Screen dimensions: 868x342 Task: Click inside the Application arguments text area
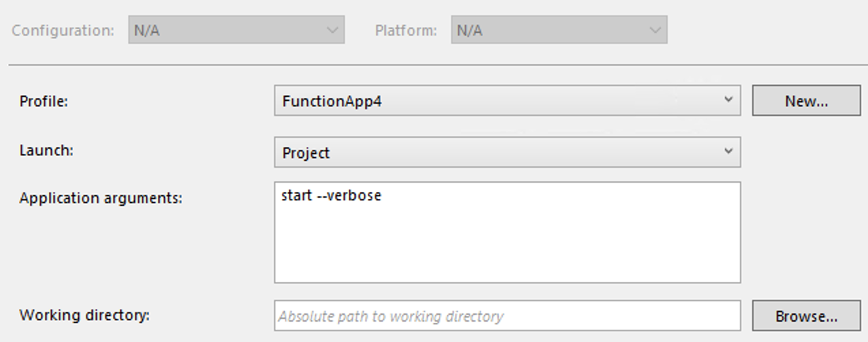[506, 238]
